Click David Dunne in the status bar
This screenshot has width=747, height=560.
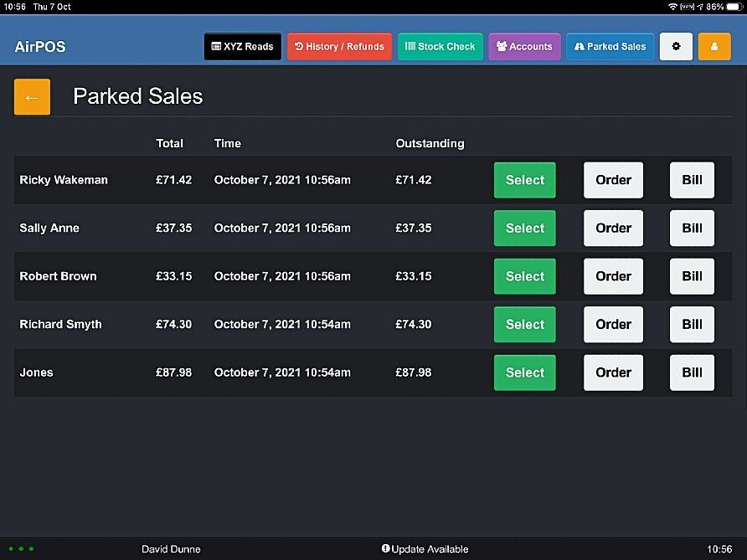tap(171, 549)
